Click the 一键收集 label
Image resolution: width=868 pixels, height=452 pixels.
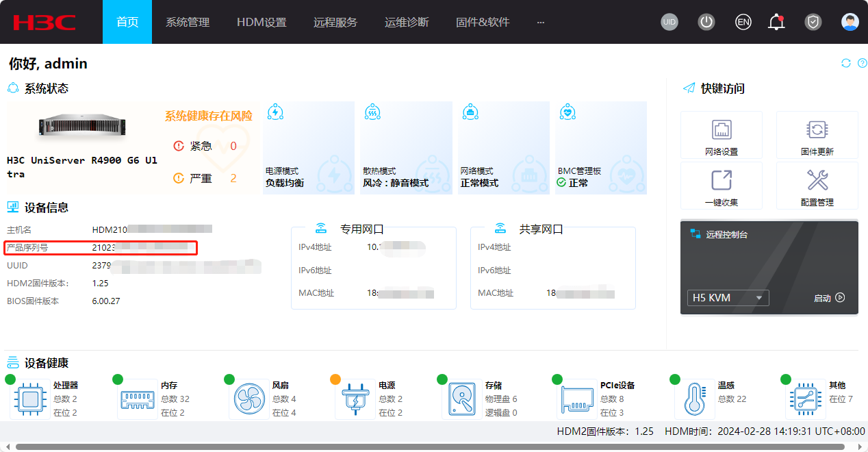722,203
